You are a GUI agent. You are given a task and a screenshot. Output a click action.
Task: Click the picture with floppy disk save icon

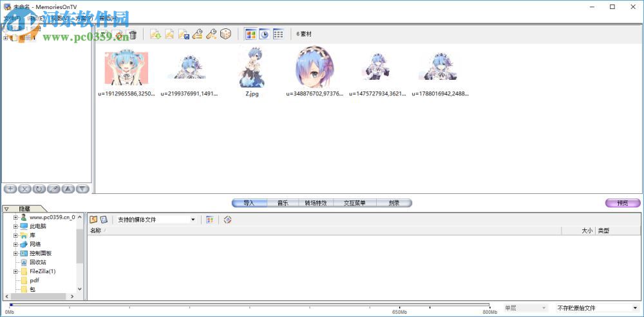(184, 35)
